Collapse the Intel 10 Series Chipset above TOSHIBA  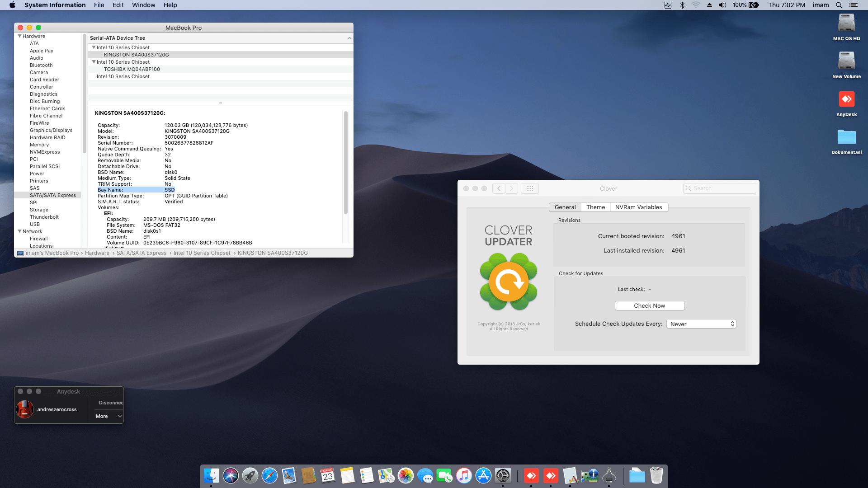[94, 62]
